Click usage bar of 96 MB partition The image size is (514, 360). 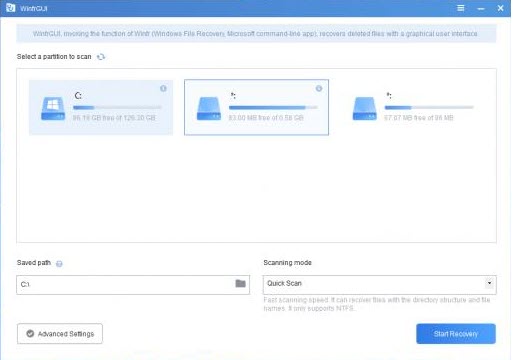coord(429,107)
